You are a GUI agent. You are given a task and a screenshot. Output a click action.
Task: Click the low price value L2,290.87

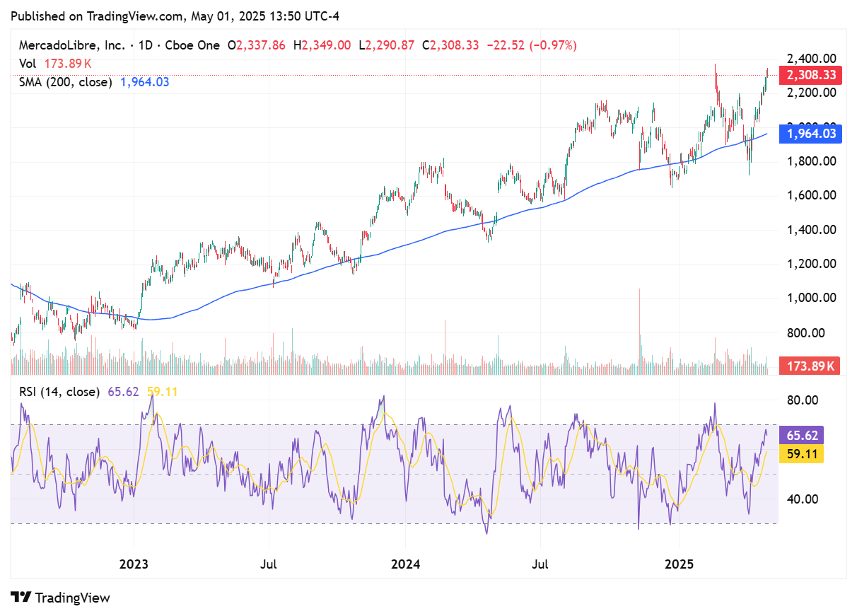tap(386, 45)
